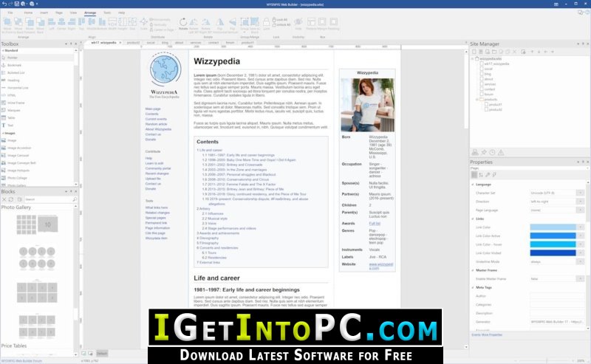Select the Bookmark tool in Toolbox

(x=14, y=65)
